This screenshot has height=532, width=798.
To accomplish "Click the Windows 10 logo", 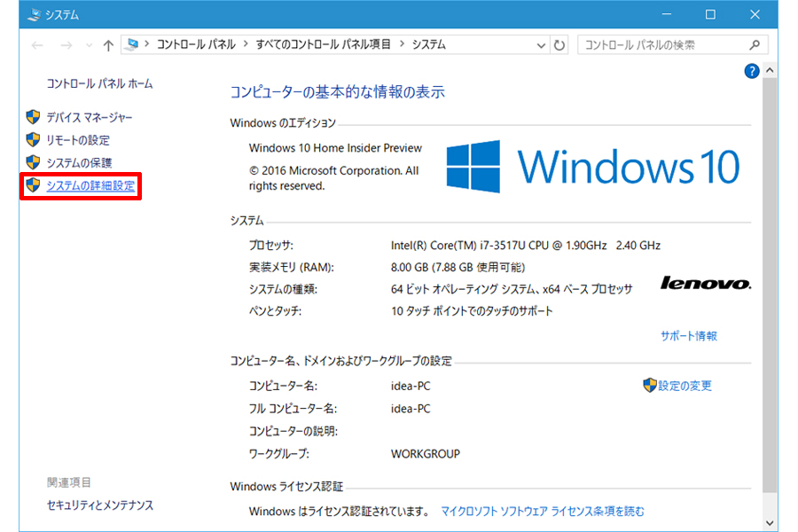I will point(593,167).
